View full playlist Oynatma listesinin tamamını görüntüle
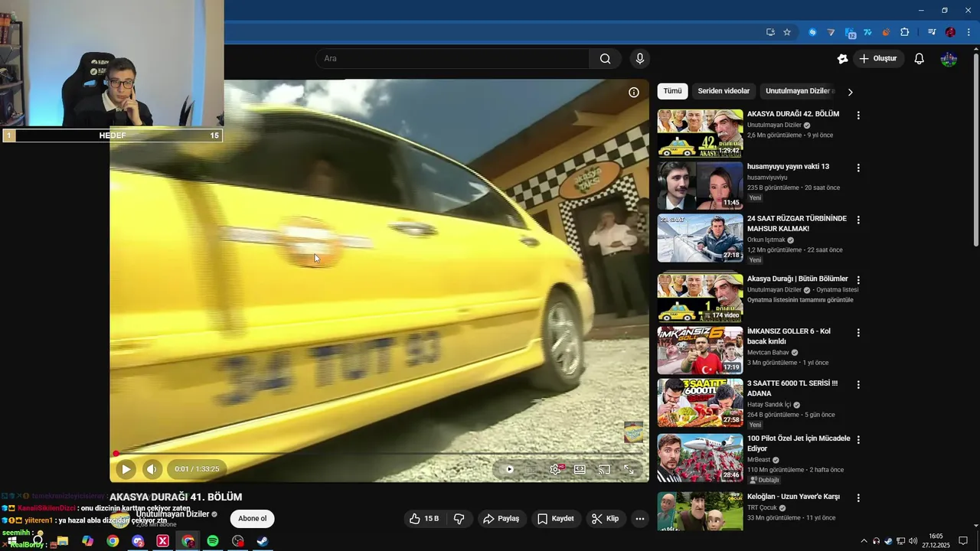This screenshot has width=980, height=551. (800, 300)
